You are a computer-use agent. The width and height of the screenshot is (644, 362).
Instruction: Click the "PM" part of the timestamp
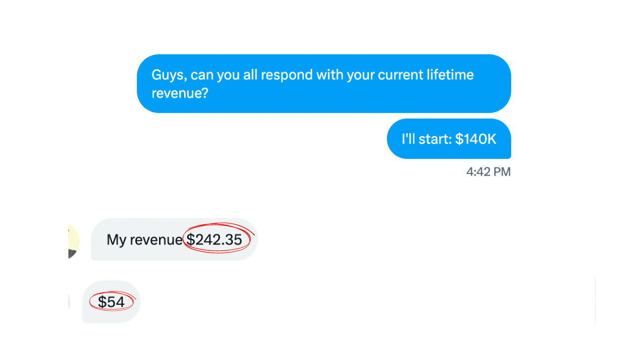(502, 172)
